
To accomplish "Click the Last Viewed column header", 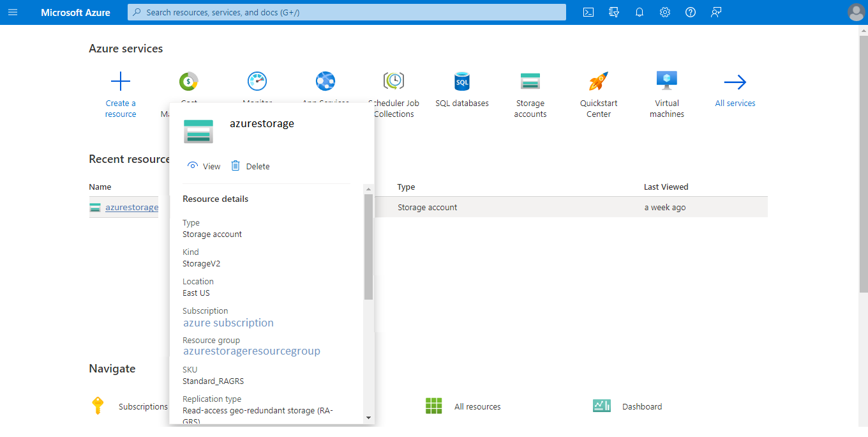I will (666, 187).
